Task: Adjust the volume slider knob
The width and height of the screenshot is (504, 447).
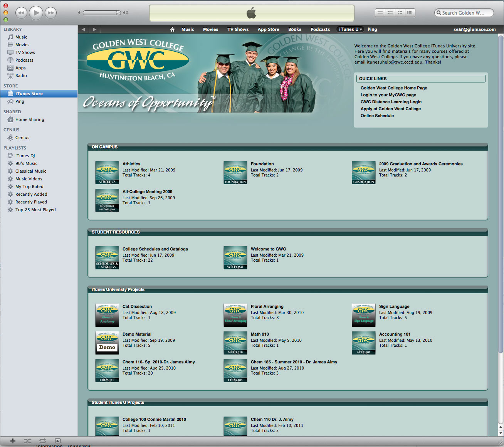Action: 118,13
